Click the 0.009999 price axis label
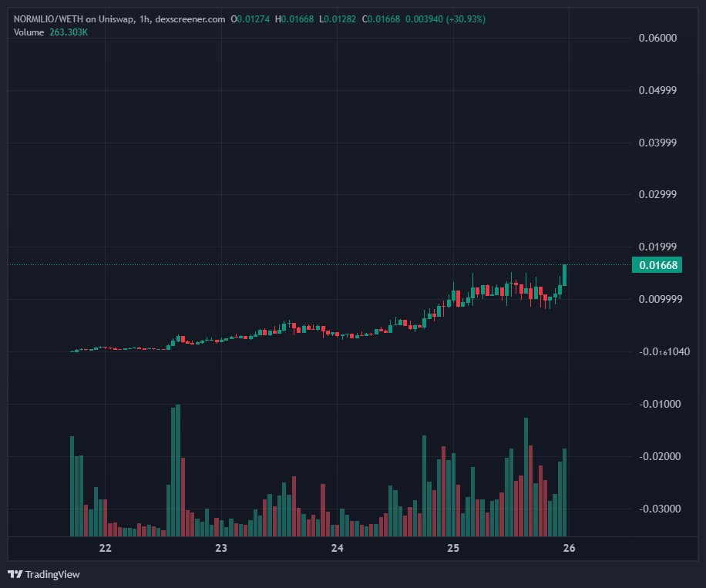This screenshot has width=706, height=588. tap(660, 299)
